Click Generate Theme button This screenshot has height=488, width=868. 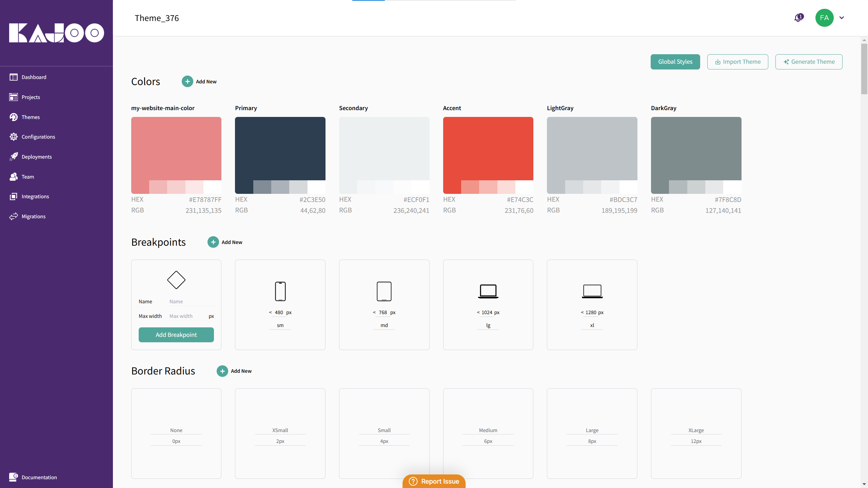809,62
